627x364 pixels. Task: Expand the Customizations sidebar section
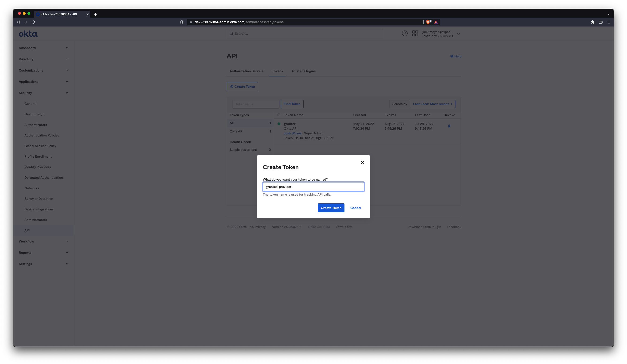(44, 70)
